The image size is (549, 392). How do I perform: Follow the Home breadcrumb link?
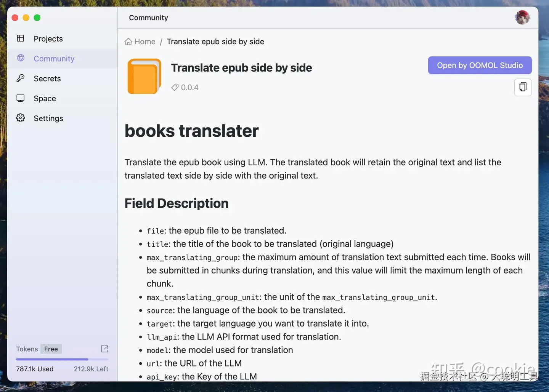click(x=145, y=41)
